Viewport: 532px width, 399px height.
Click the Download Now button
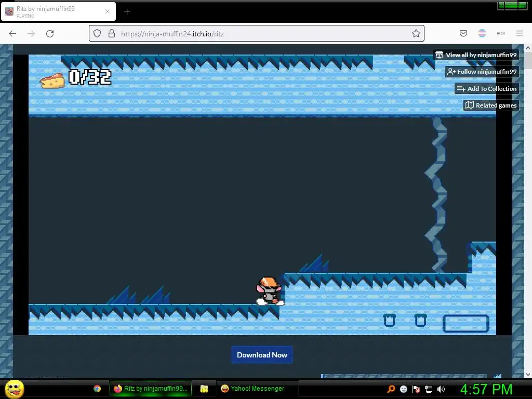pyautogui.click(x=262, y=355)
